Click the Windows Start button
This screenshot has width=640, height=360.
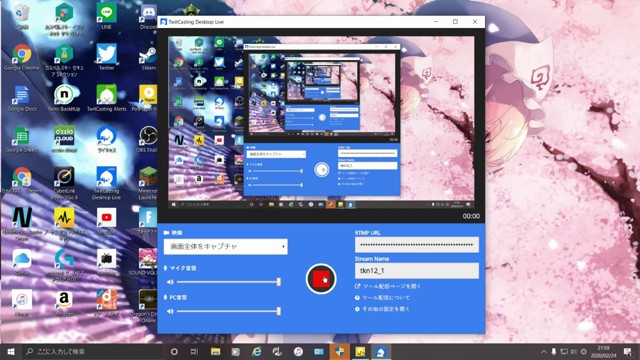click(11, 351)
